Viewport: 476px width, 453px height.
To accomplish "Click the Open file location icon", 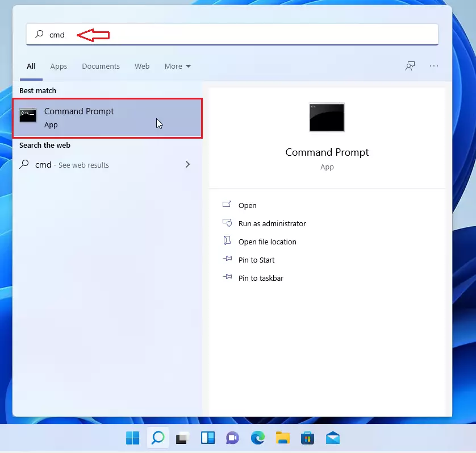I will [x=227, y=240].
